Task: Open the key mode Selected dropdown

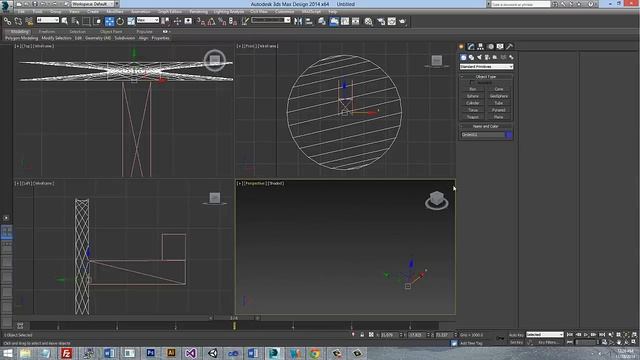Action: click(544, 335)
